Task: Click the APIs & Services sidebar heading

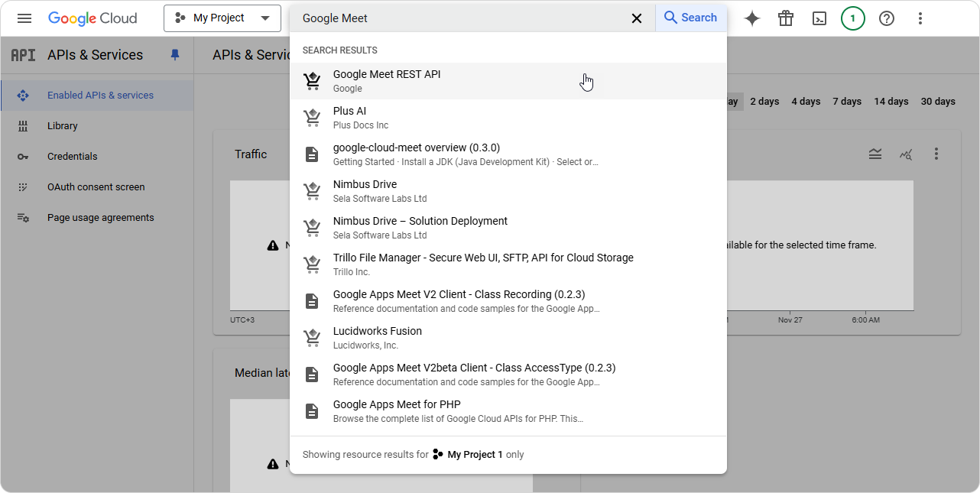Action: [x=95, y=55]
